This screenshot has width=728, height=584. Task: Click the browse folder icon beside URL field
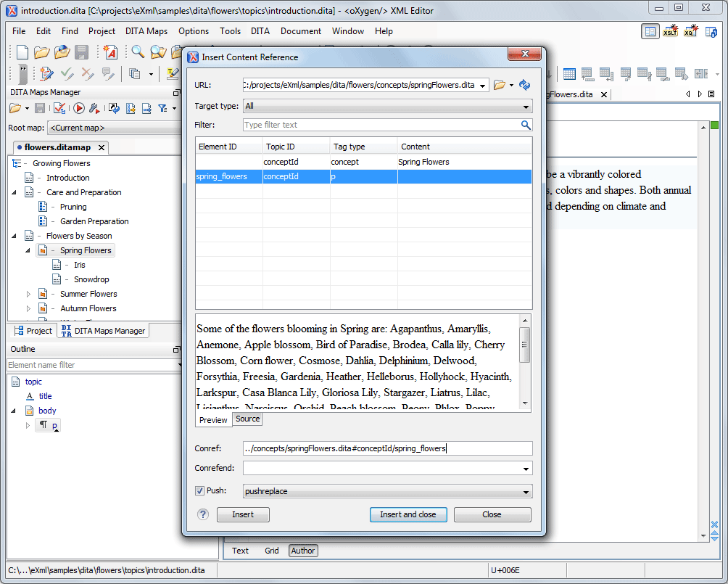(x=499, y=85)
